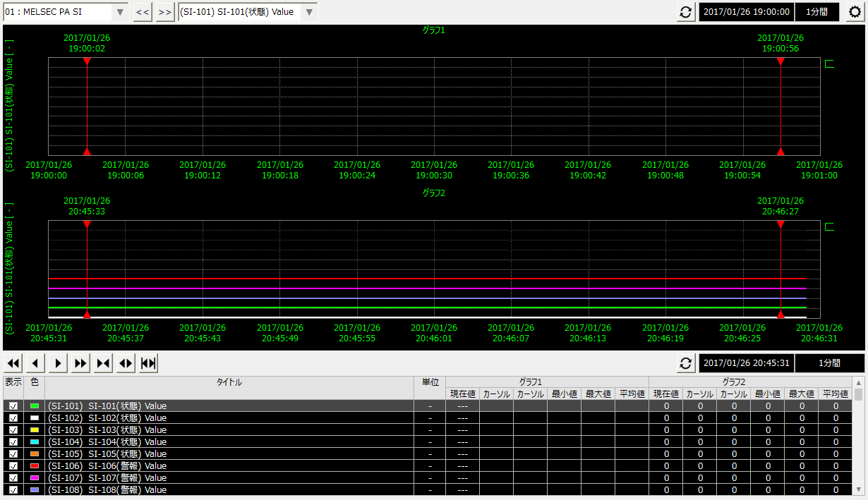Click the single step-back left arrow button
This screenshot has height=500, width=868.
click(x=36, y=363)
